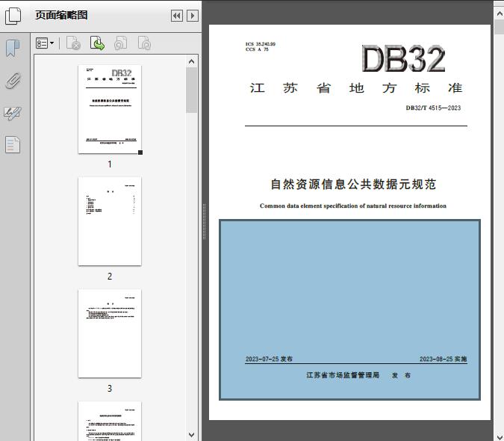Select page 3 thumbnail
The image size is (504, 441).
click(110, 333)
